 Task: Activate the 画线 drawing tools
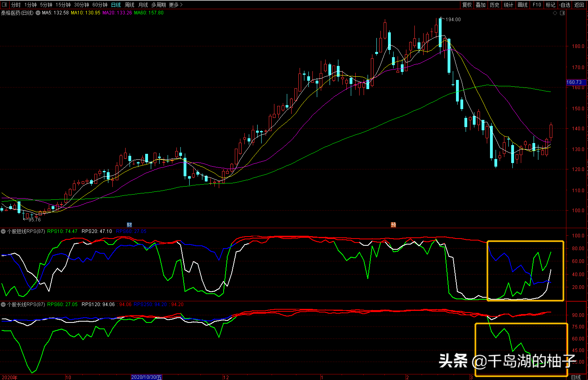click(x=523, y=5)
